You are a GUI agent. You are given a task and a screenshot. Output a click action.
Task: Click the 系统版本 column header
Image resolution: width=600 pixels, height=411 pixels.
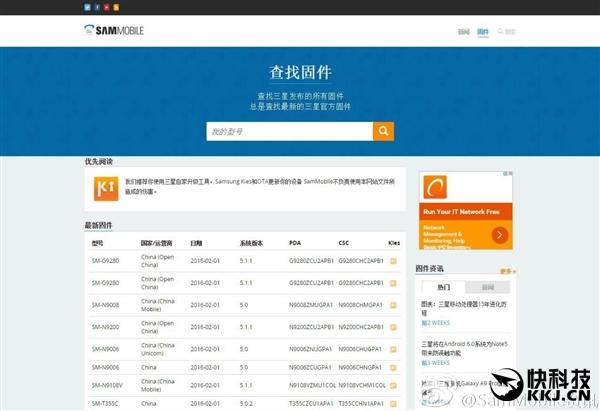click(251, 243)
